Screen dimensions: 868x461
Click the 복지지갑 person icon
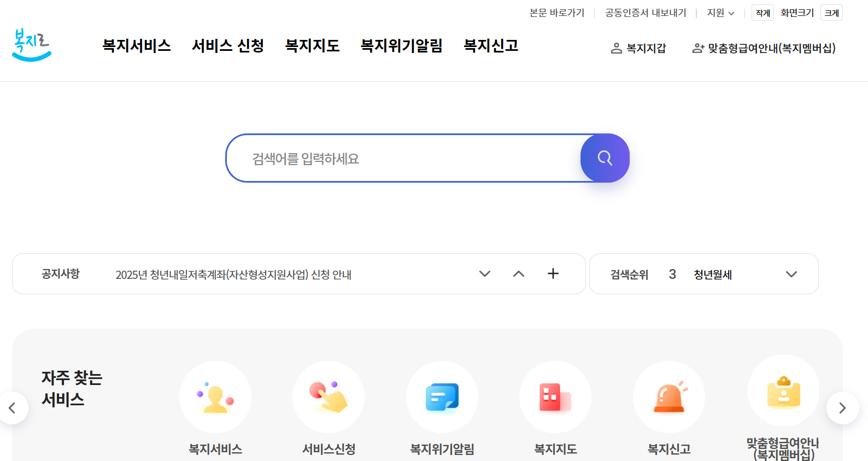[x=617, y=48]
